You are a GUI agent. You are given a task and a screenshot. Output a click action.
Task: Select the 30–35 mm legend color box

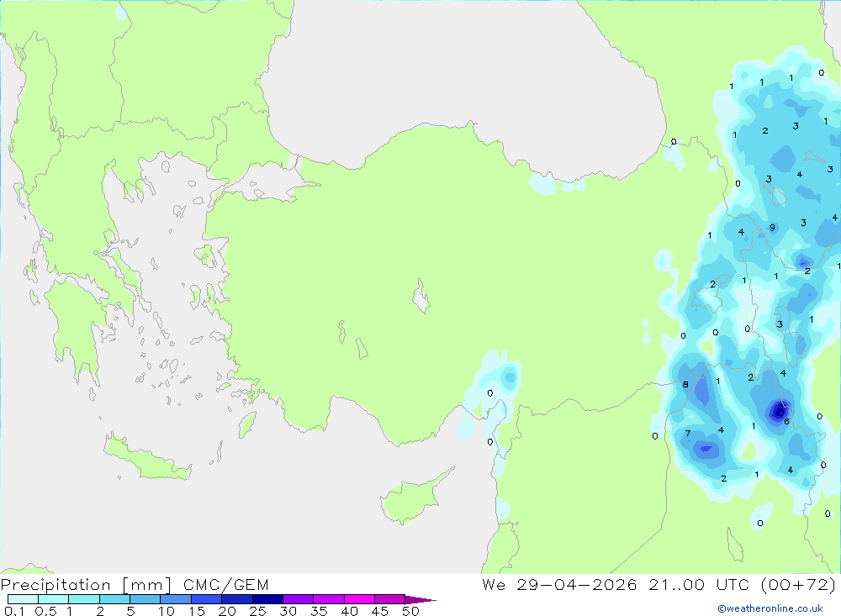(x=299, y=599)
